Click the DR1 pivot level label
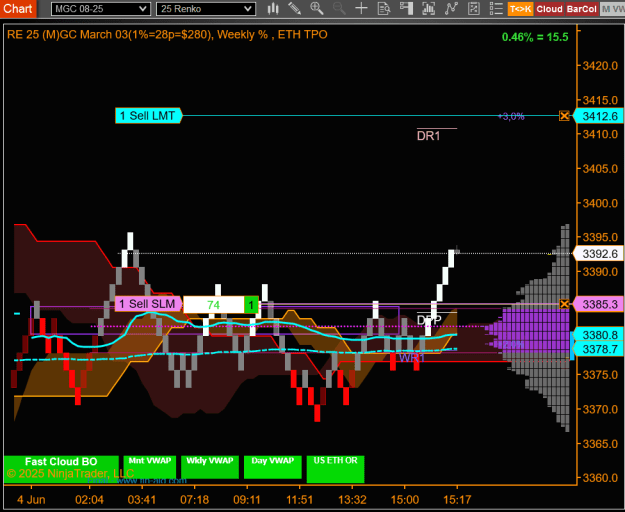The width and height of the screenshot is (625, 512). [x=428, y=136]
